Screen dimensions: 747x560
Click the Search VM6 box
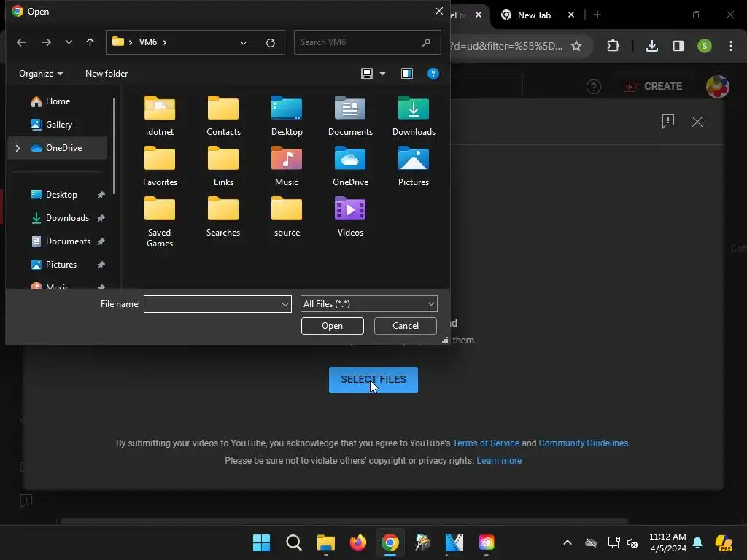[x=367, y=42]
